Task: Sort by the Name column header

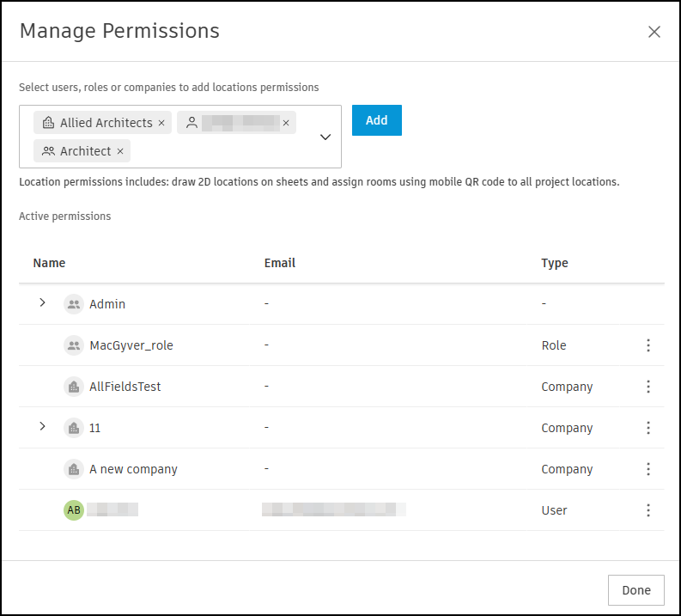Action: tap(49, 263)
